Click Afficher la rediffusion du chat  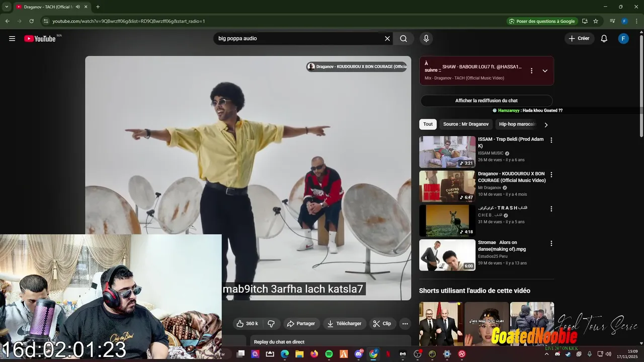[x=487, y=101]
